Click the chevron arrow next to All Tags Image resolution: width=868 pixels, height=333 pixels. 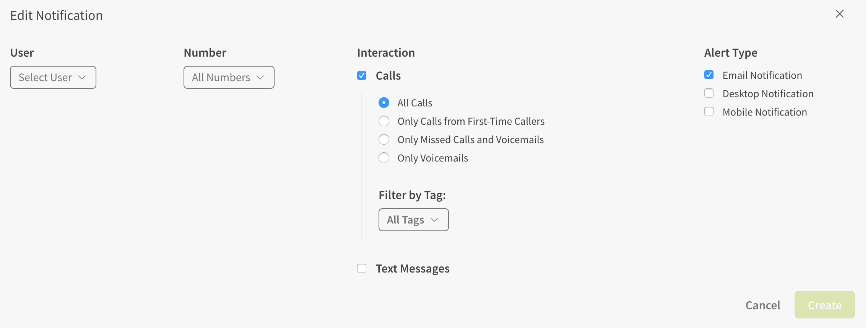click(x=434, y=220)
